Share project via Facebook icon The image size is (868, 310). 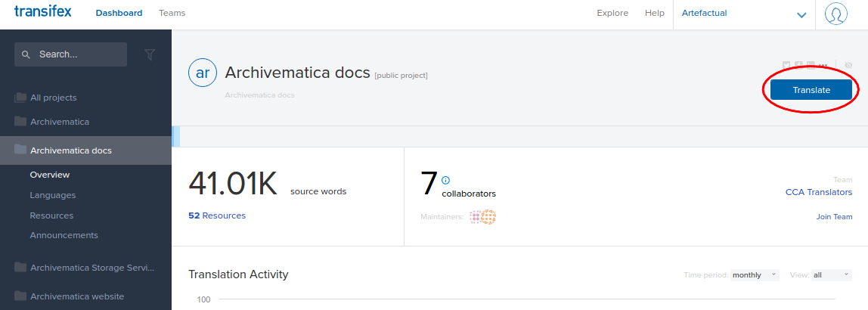point(798,66)
